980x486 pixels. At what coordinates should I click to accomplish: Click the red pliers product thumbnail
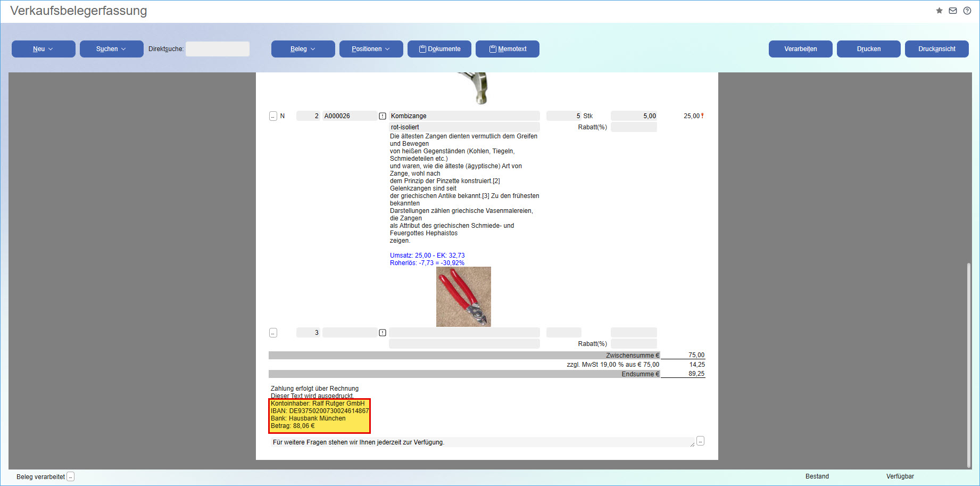click(463, 296)
